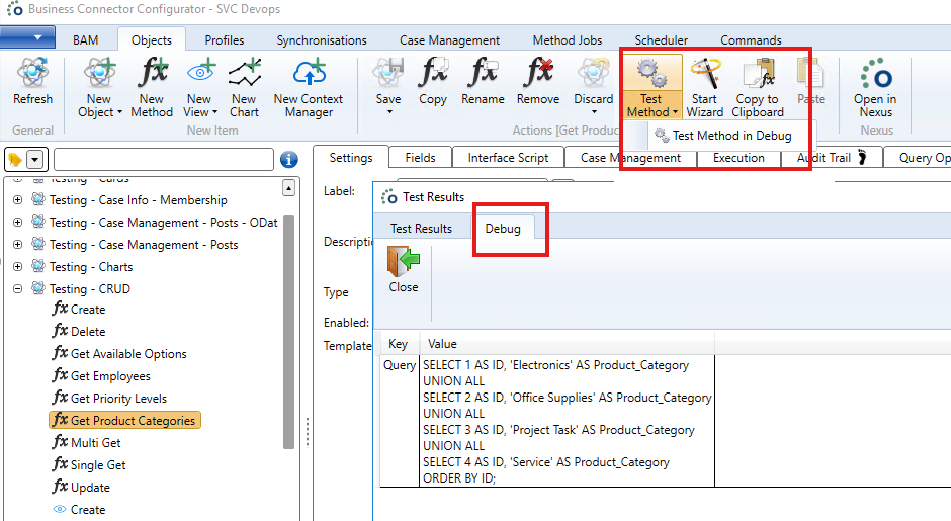Expand the Testing - Charts tree node
Viewport: 951px width, 521px height.
[18, 267]
